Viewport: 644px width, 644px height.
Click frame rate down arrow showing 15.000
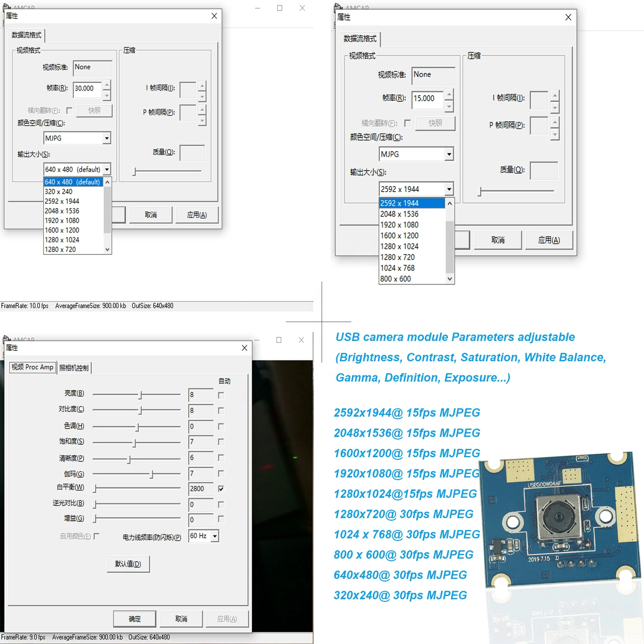point(449,107)
